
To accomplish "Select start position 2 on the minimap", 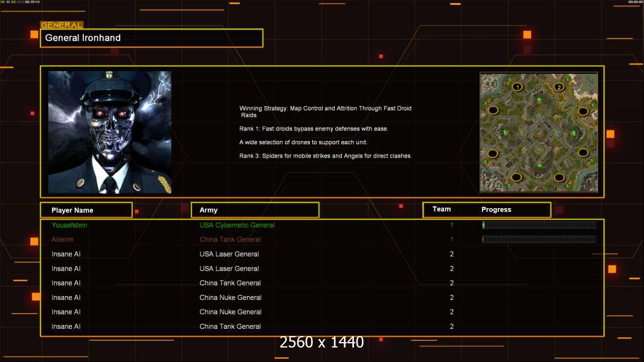I will [559, 87].
